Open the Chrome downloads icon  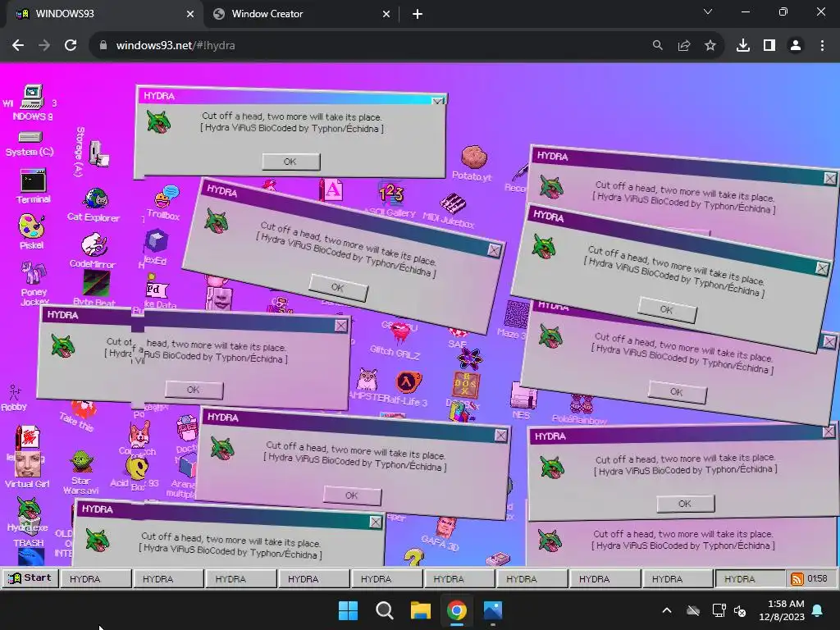pos(742,46)
